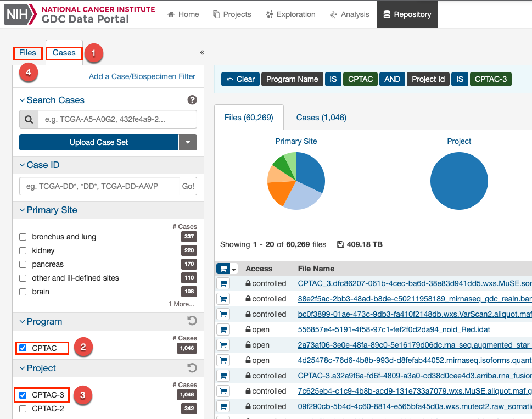Collapse the Primary Site facet
The image size is (532, 419).
[48, 210]
